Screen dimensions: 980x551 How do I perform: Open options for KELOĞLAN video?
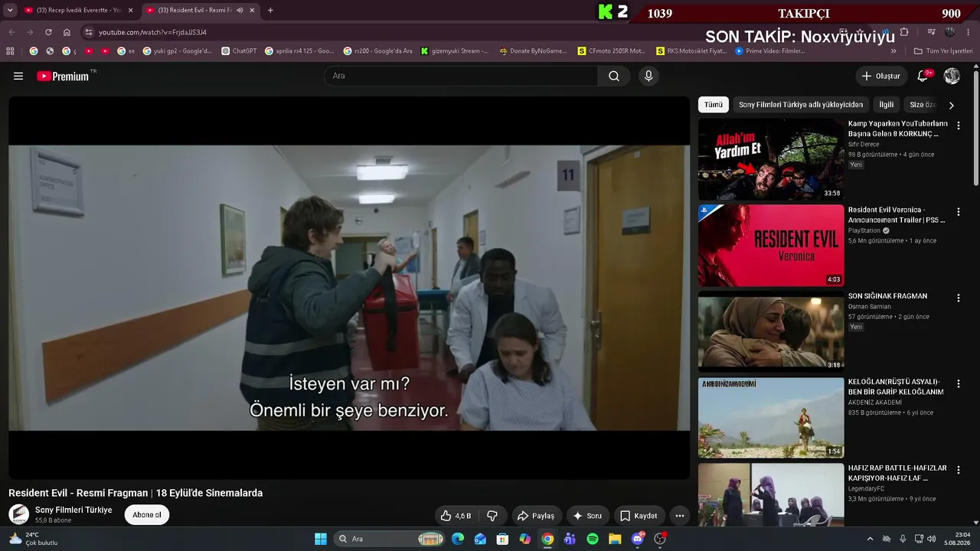958,384
